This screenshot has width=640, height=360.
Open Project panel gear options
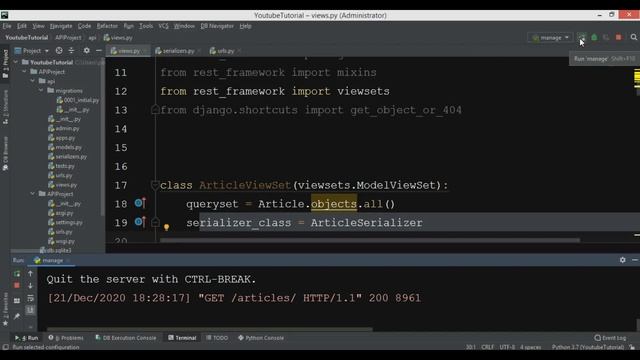(87, 51)
